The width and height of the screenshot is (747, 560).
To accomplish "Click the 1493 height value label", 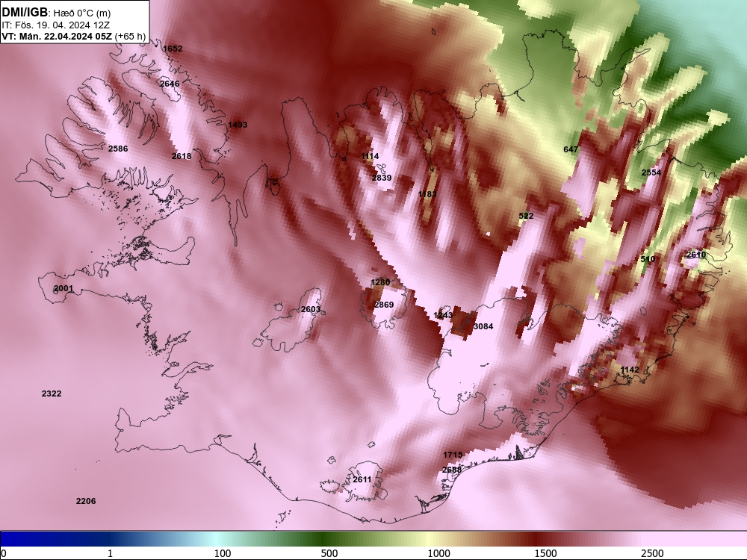I will coord(238,125).
